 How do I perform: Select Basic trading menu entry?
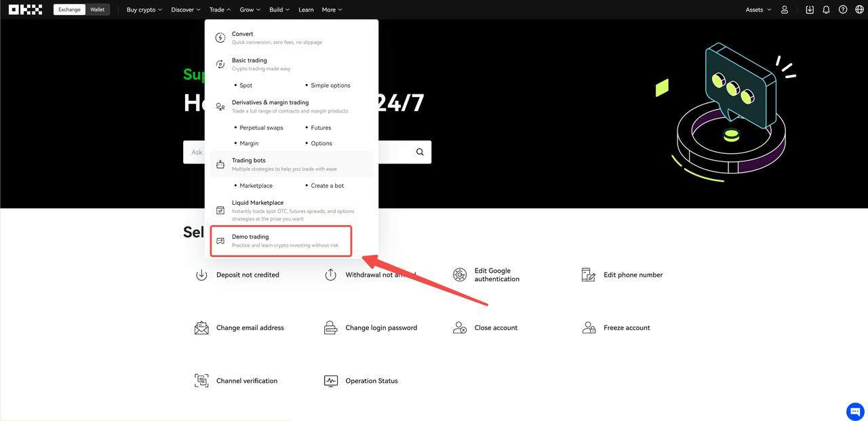point(292,64)
